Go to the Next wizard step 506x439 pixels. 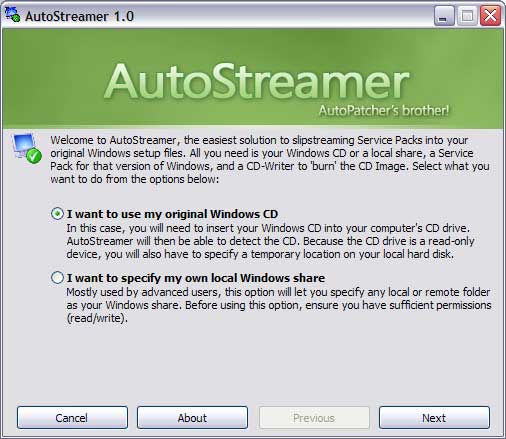pos(434,418)
